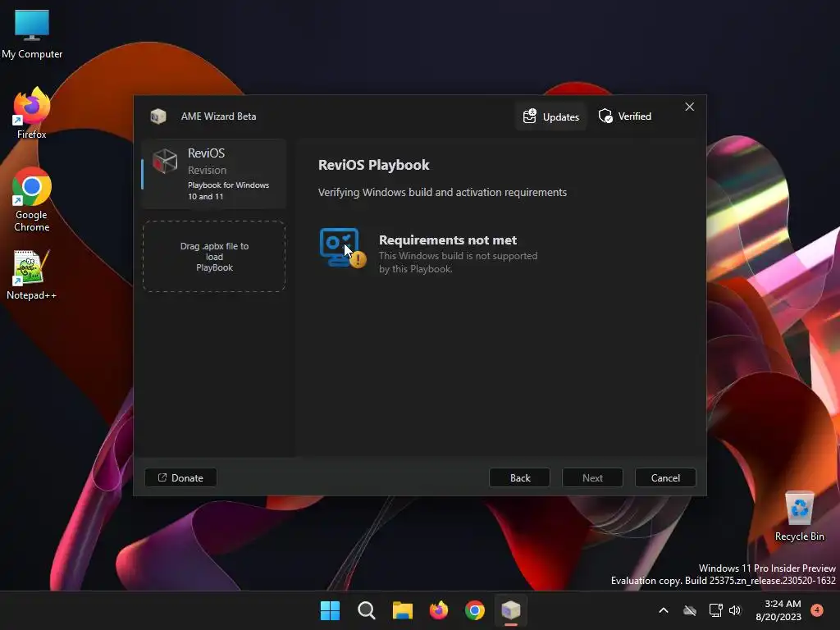Viewport: 840px width, 630px height.
Task: Show hidden system tray icons
Action: click(x=663, y=610)
